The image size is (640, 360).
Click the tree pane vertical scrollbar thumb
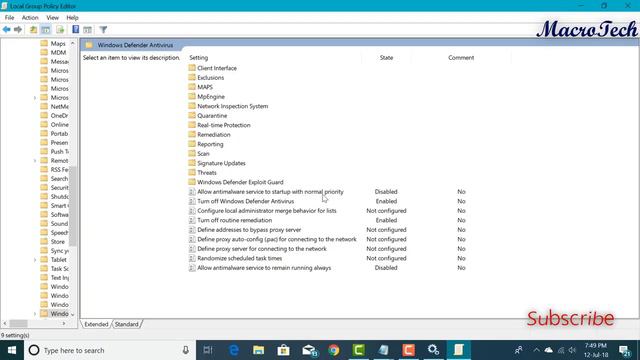(73, 206)
